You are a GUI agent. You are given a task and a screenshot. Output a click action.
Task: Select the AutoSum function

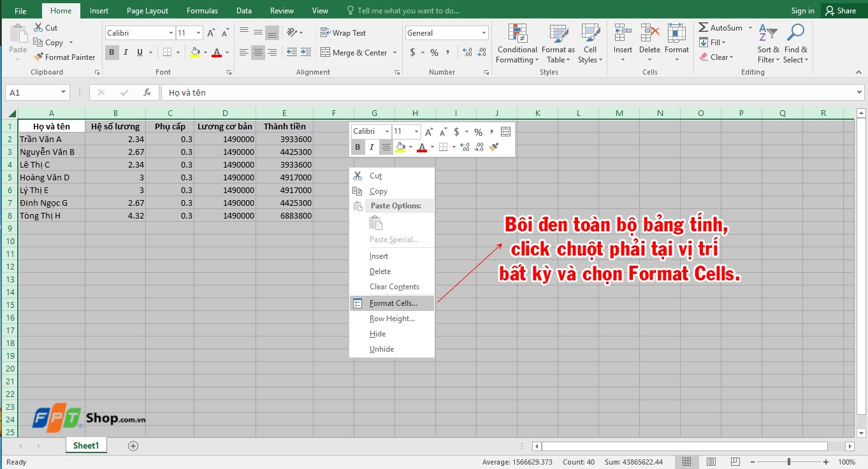coord(721,27)
